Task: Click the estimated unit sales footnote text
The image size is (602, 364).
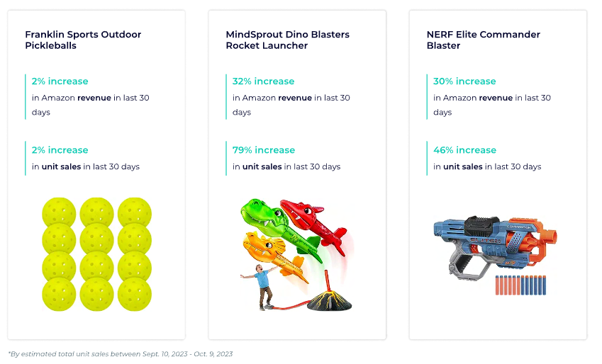Action: pos(121,353)
